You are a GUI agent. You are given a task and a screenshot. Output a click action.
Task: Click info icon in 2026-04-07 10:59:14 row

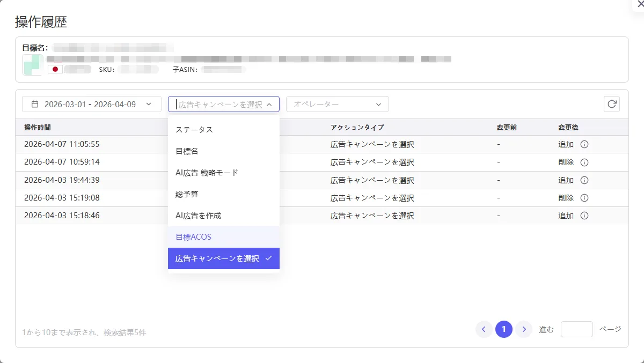tap(585, 162)
